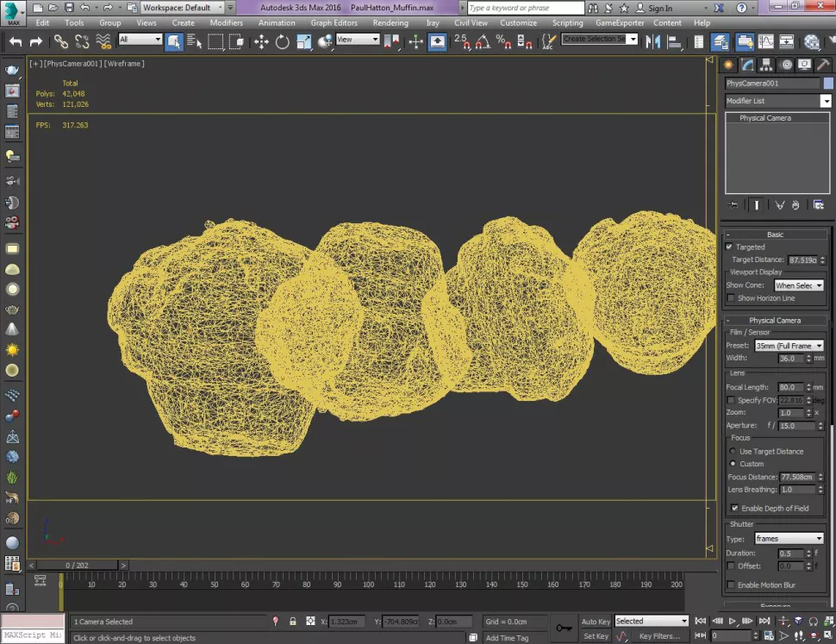
Task: Open the Graph Editors menu
Action: pyautogui.click(x=334, y=23)
